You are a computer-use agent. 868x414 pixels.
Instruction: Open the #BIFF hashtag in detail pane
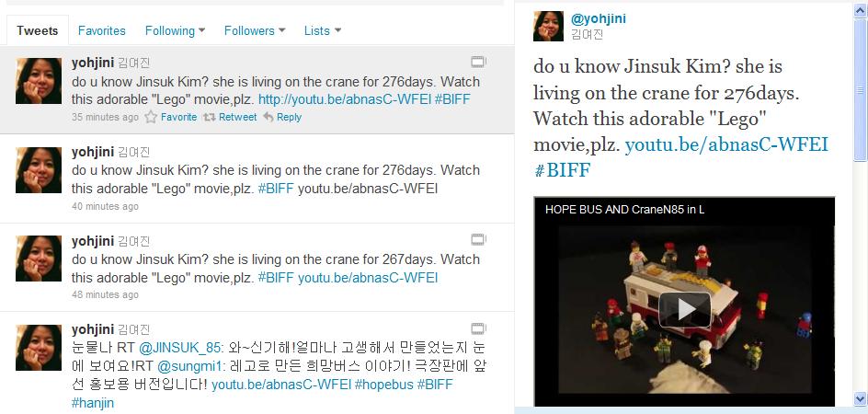click(563, 169)
